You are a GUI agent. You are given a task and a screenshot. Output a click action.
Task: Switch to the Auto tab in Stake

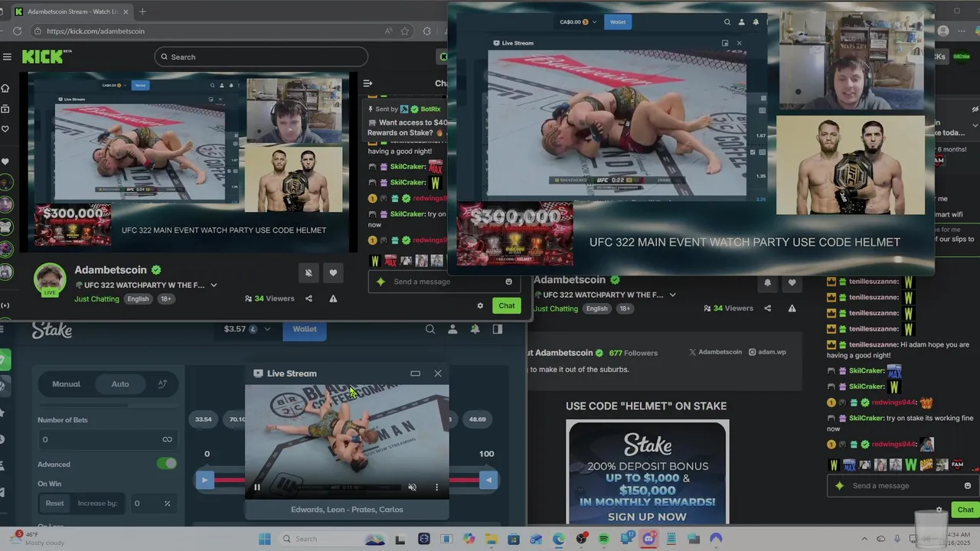(120, 384)
